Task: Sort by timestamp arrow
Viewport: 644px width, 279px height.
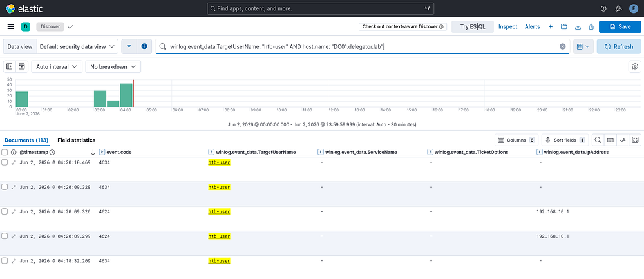Action: pyautogui.click(x=93, y=153)
